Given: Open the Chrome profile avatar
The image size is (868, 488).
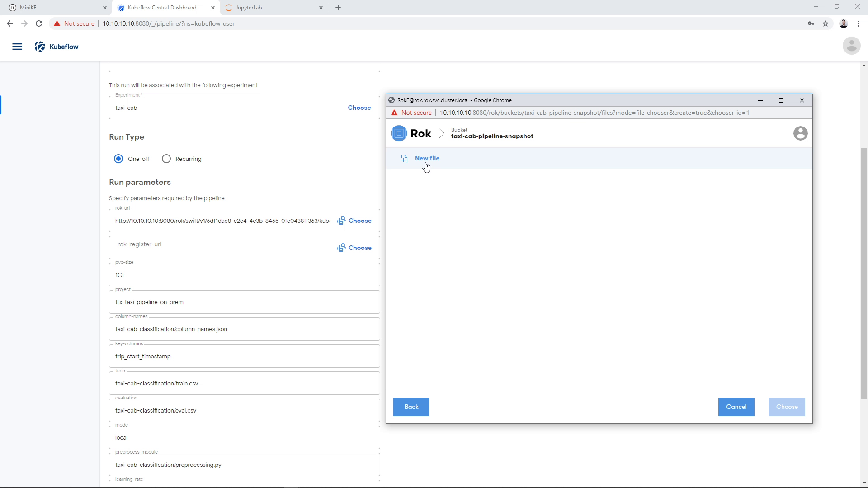Looking at the screenshot, I should [844, 23].
